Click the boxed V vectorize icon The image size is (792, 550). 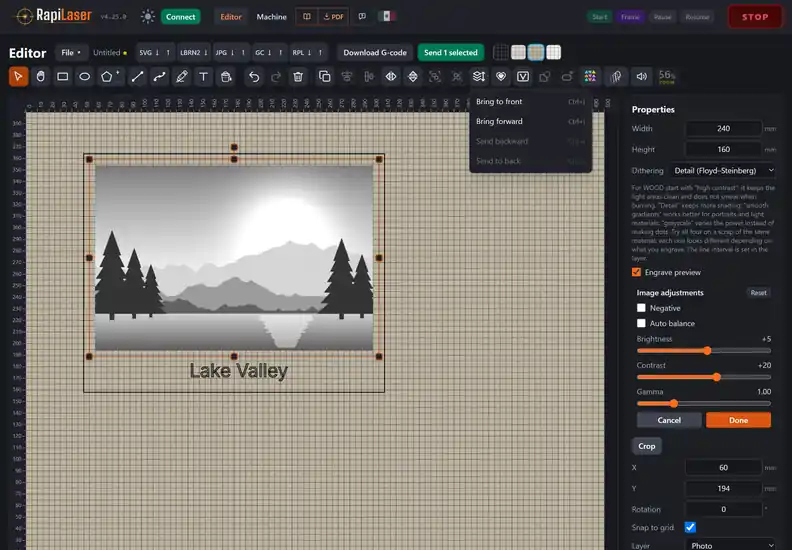[x=523, y=77]
